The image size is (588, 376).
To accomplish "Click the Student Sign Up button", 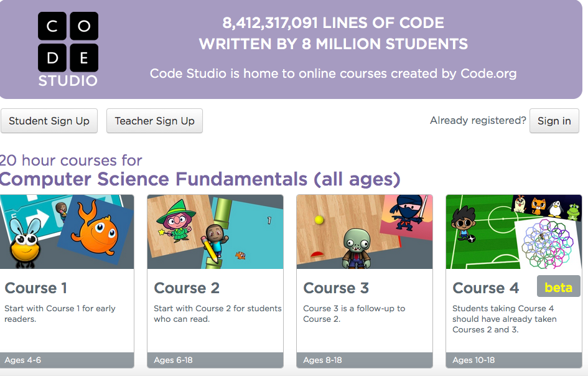I will point(49,121).
